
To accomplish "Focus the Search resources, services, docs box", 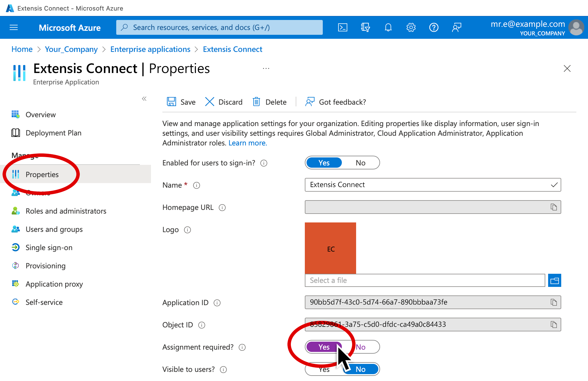I will [x=219, y=27].
